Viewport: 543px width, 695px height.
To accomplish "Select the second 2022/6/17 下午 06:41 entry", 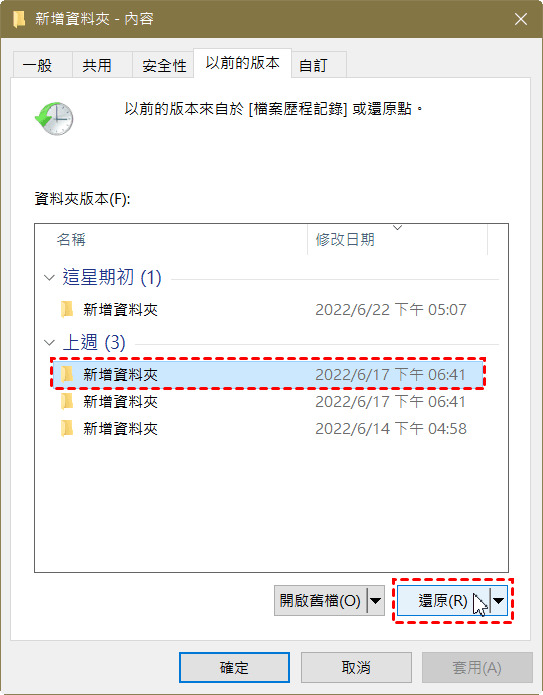I will [268, 402].
